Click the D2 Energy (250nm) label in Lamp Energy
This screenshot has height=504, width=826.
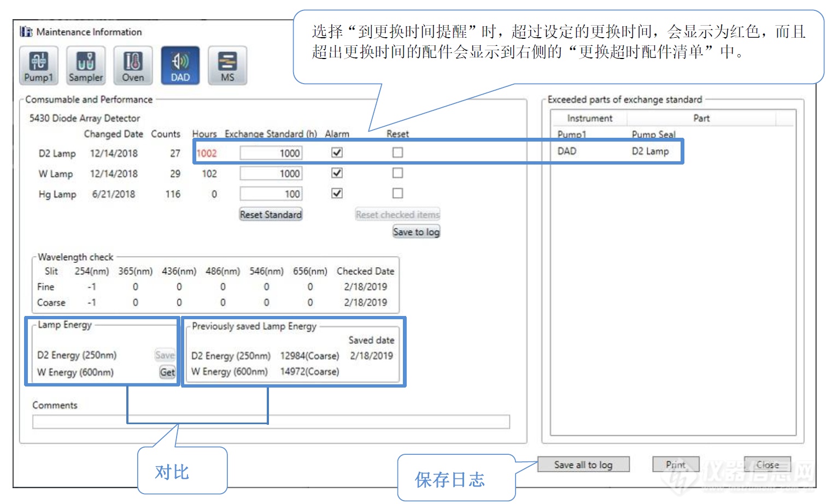(77, 355)
